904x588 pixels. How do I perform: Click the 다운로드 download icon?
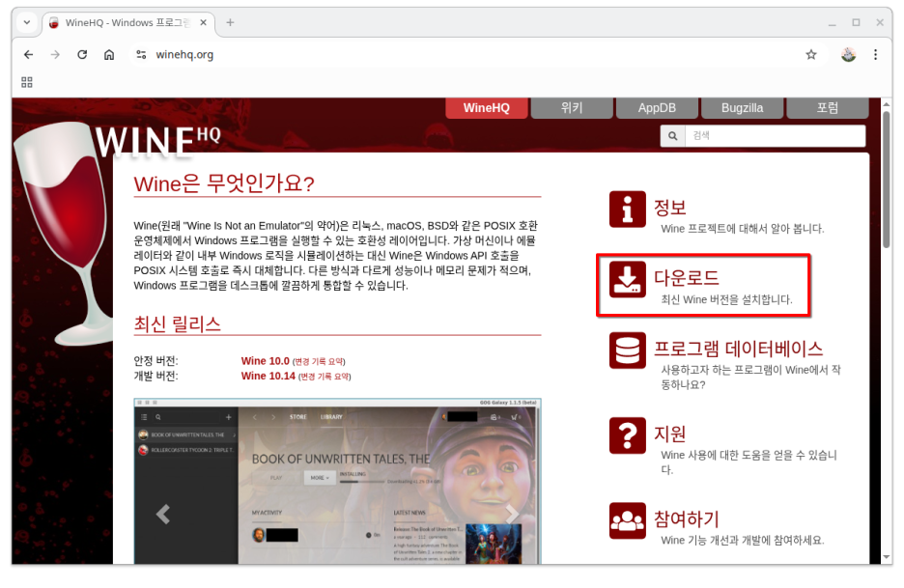pyautogui.click(x=627, y=280)
